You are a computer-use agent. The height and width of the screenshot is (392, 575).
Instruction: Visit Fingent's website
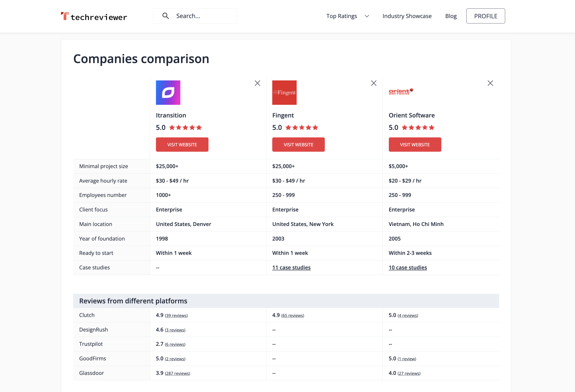[x=298, y=145]
